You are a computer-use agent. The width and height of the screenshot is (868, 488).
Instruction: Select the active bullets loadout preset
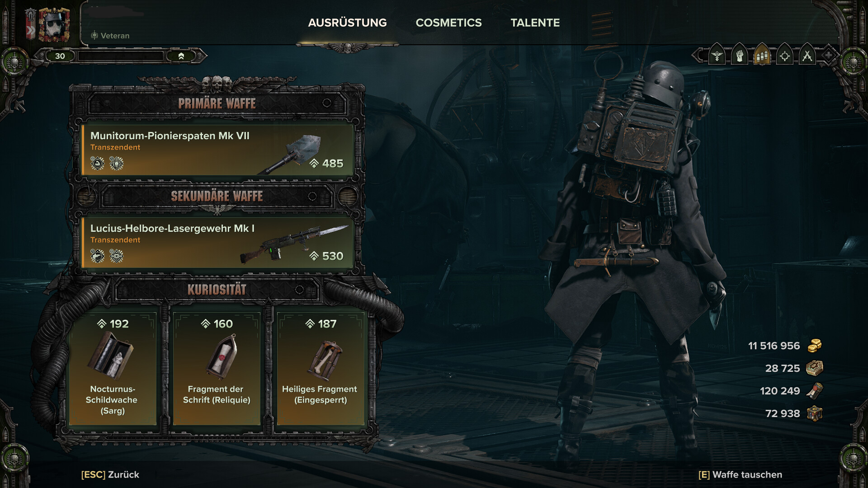click(x=762, y=56)
